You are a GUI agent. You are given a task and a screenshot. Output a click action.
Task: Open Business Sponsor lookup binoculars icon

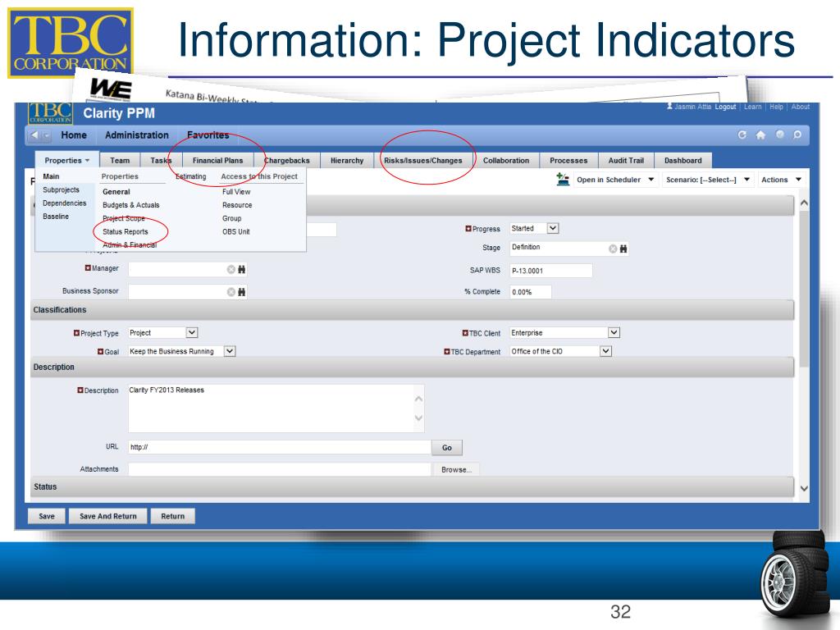point(242,292)
